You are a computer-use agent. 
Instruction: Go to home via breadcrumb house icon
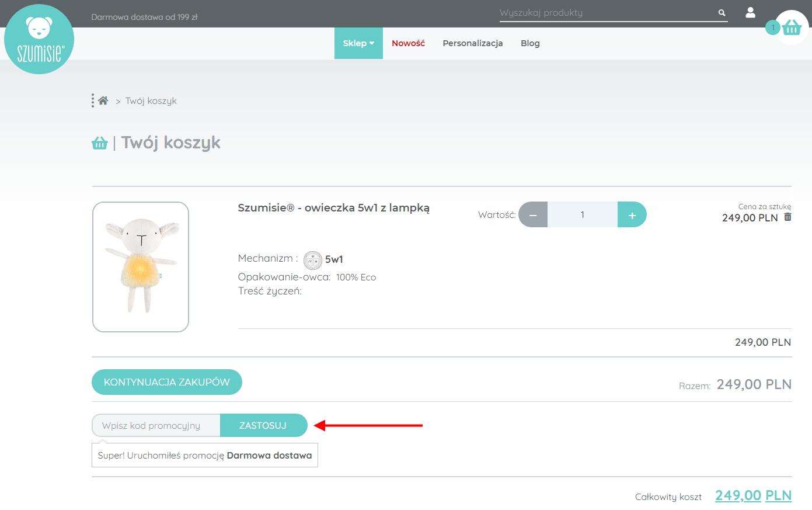click(x=103, y=100)
